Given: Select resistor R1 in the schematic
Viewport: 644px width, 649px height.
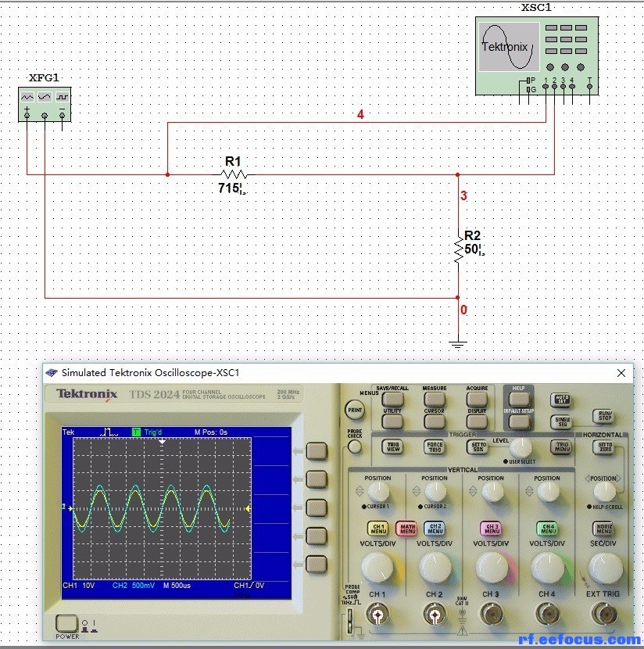Looking at the screenshot, I should [234, 174].
